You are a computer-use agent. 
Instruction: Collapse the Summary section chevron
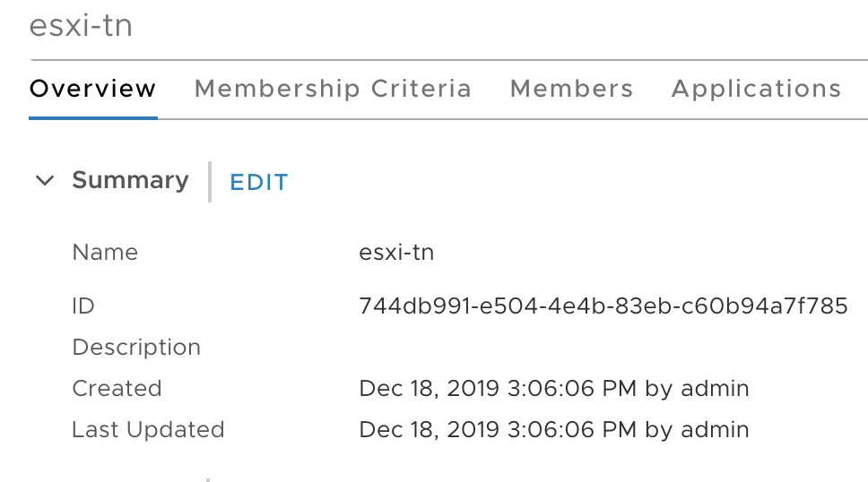click(x=44, y=181)
